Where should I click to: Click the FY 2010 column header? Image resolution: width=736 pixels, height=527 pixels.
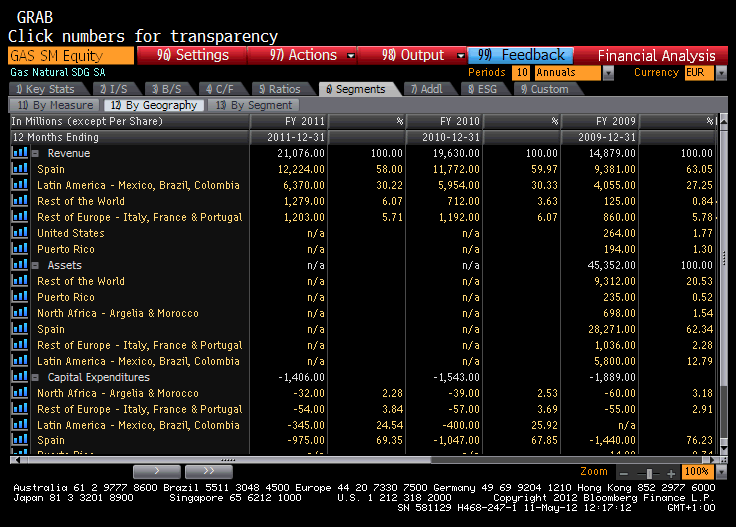click(x=444, y=121)
